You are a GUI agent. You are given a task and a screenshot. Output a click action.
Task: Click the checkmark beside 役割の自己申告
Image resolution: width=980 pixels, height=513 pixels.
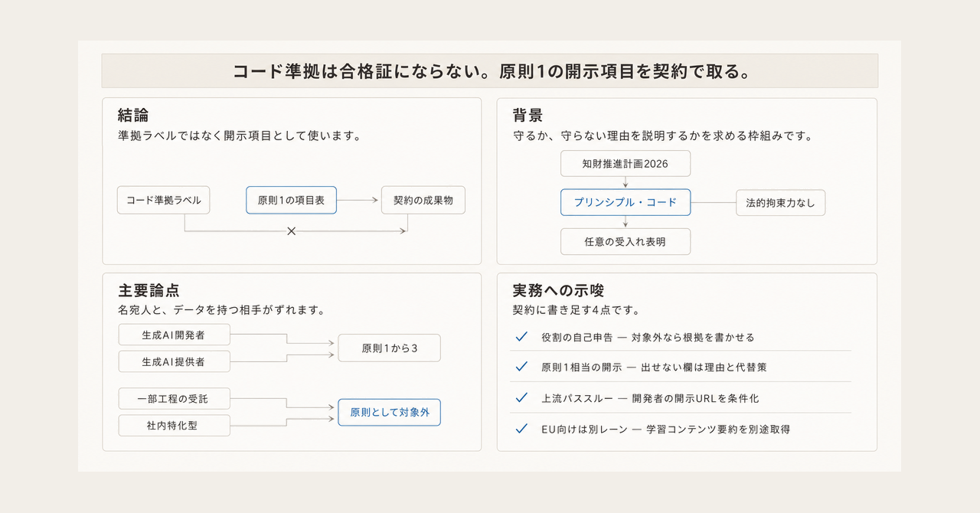[521, 336]
